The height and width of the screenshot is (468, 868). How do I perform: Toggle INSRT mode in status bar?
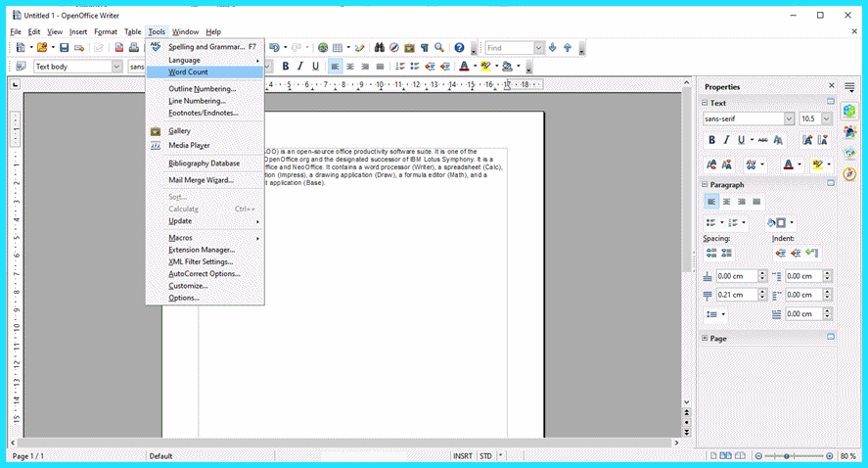[463, 456]
